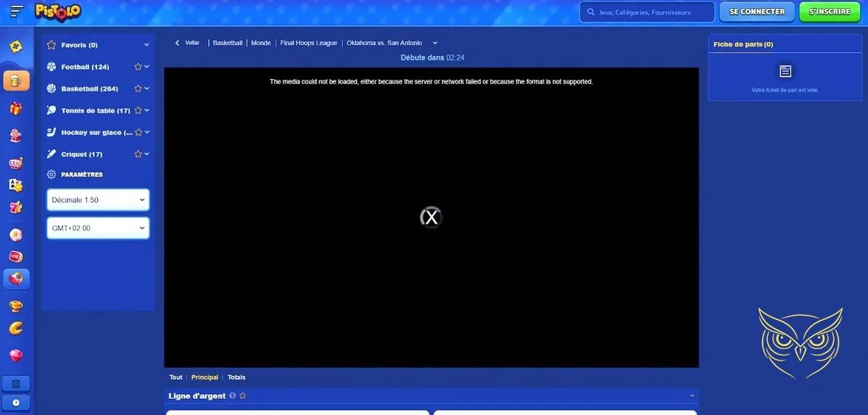Screen dimensions: 868x415
Task: Switch to the Totals tab
Action: tap(236, 377)
